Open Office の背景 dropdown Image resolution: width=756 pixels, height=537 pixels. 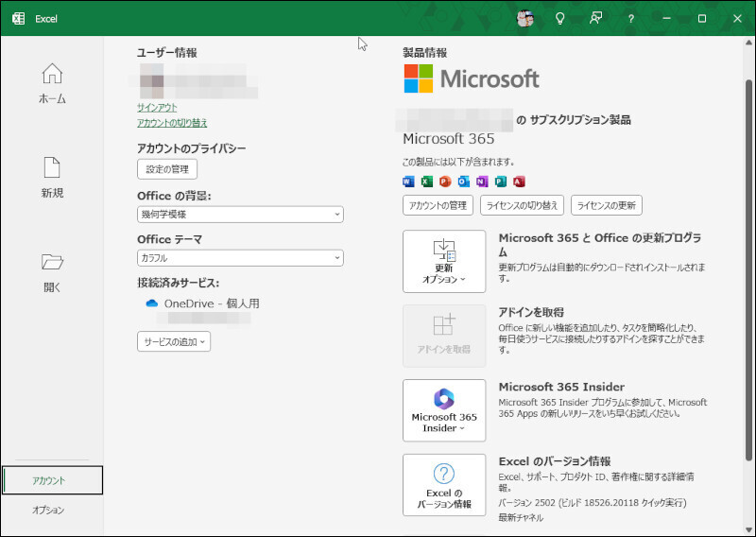point(240,215)
